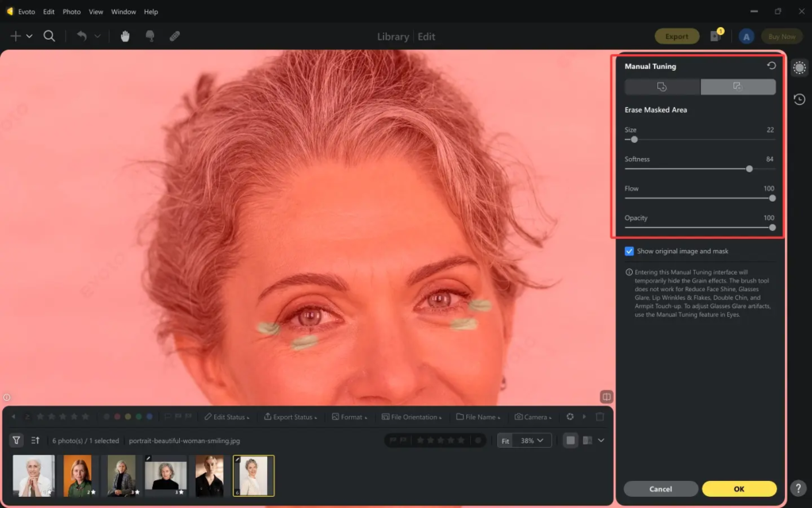
Task: Select the Hand pan tool
Action: point(125,36)
